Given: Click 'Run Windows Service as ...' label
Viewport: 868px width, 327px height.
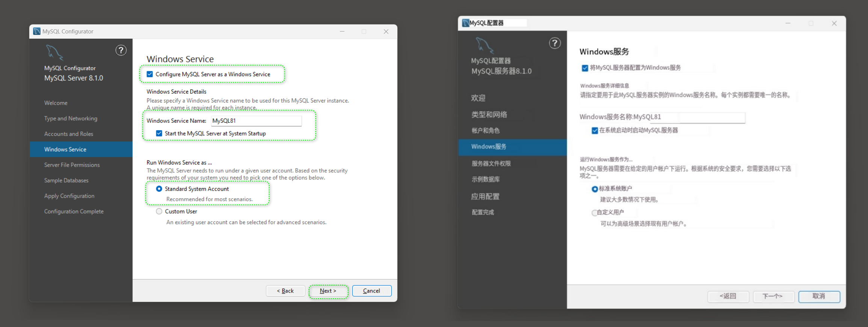Looking at the screenshot, I should click(179, 163).
